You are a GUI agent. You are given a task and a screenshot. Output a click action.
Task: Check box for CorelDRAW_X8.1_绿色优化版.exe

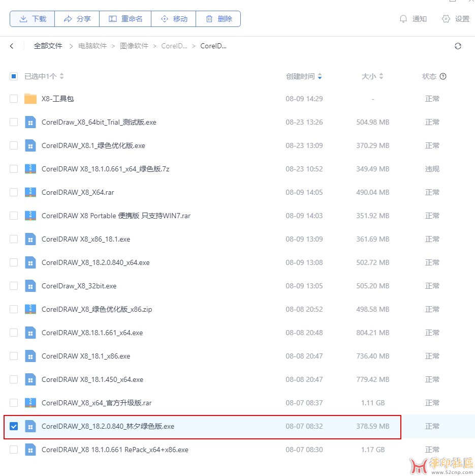(14, 145)
